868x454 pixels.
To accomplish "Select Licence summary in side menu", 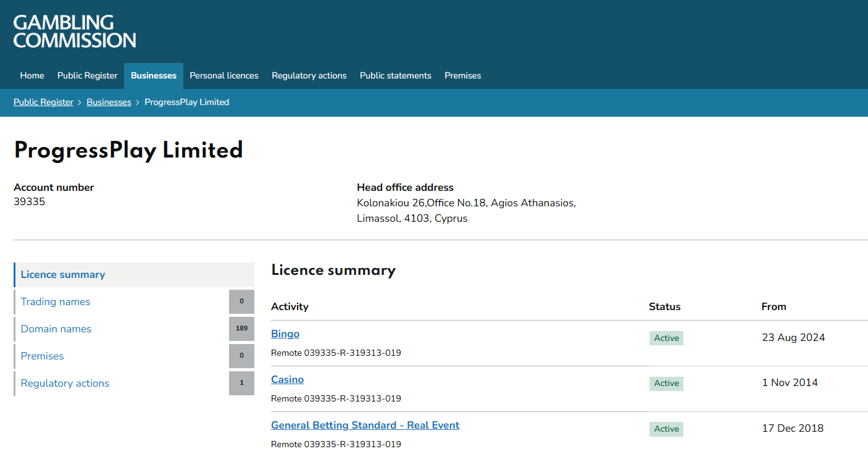I will [x=134, y=275].
